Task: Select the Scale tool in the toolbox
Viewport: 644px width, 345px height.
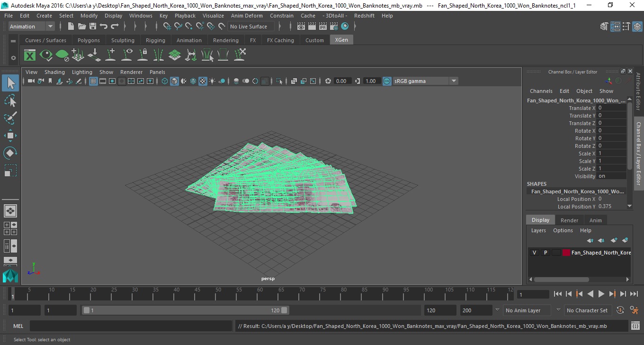Action: [x=10, y=171]
